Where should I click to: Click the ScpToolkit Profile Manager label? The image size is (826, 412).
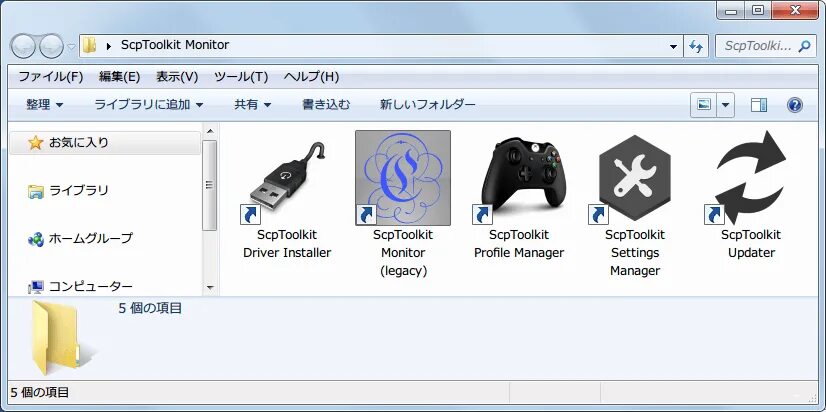click(519, 243)
